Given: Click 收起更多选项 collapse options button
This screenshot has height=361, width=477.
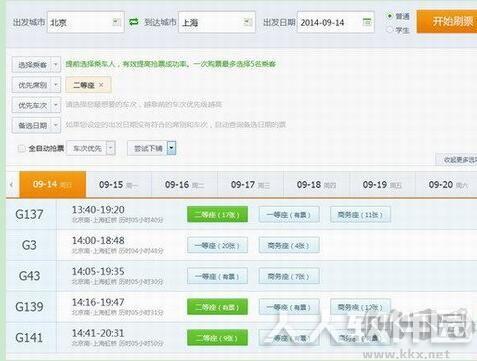Looking at the screenshot, I should 457,160.
